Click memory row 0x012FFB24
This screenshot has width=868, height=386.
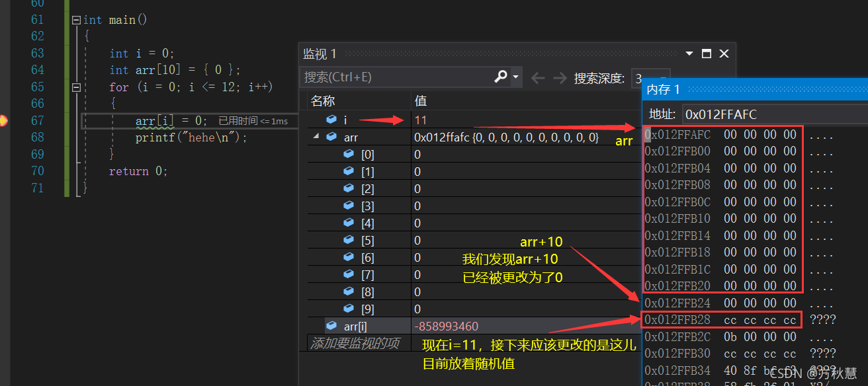coord(740,303)
